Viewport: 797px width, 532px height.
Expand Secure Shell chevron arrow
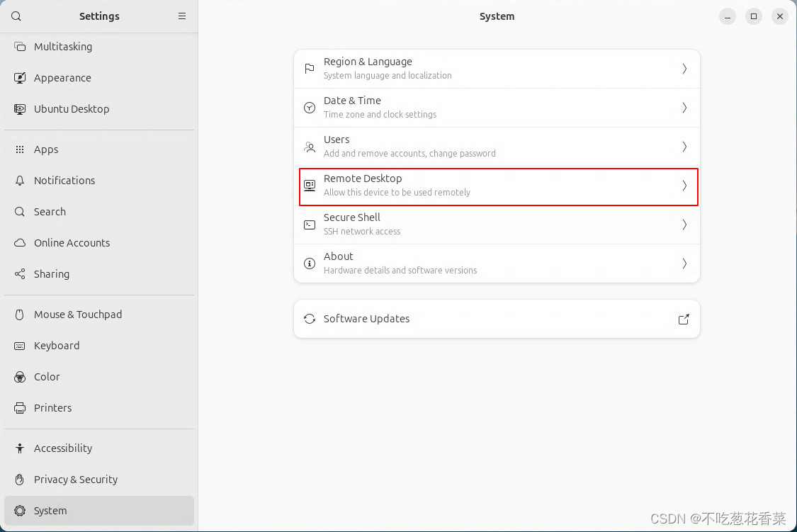coord(684,225)
